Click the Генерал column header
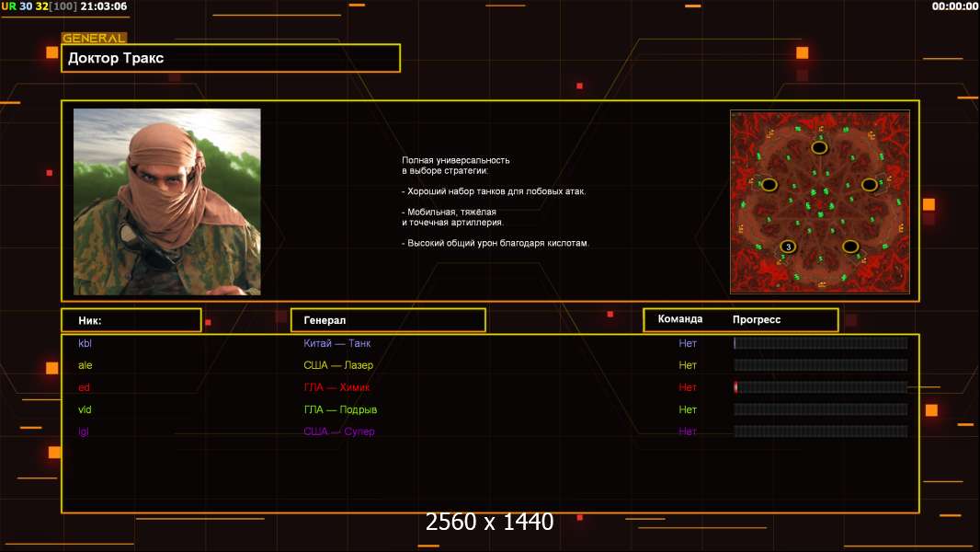The width and height of the screenshot is (980, 552). tap(387, 320)
